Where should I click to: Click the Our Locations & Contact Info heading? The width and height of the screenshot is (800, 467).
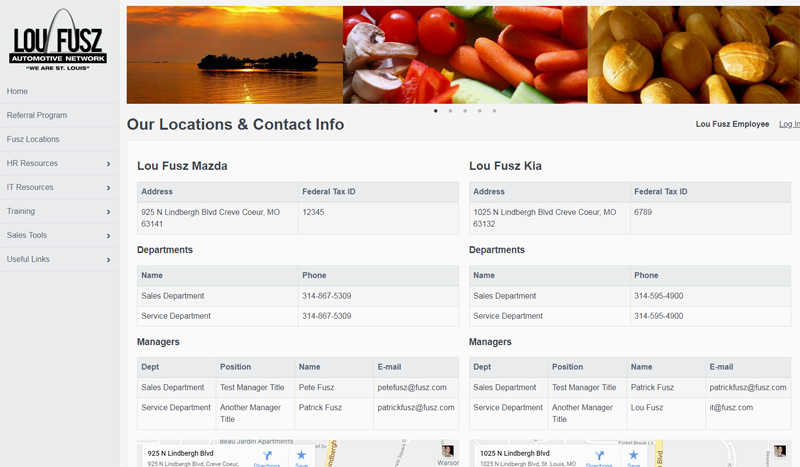235,125
